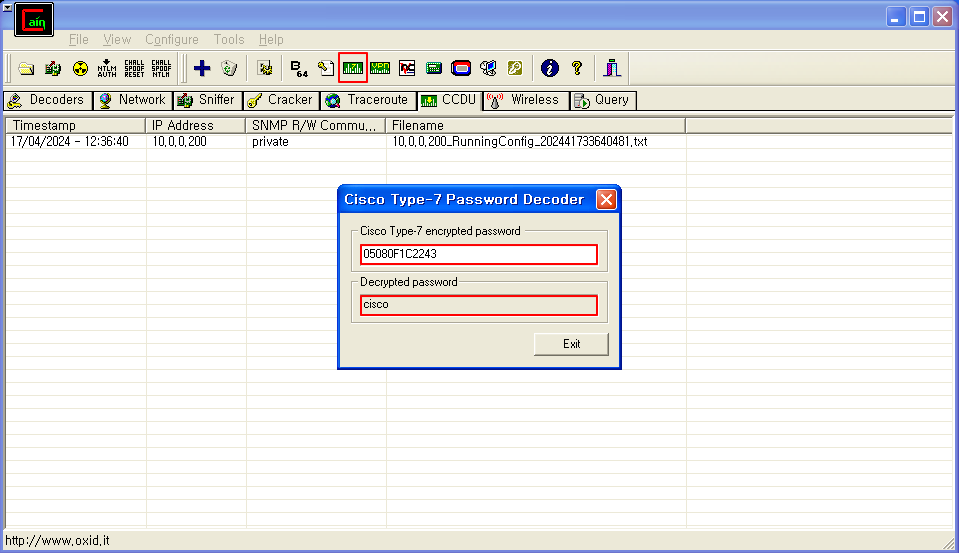The height and width of the screenshot is (553, 959).
Task: Switch to the Network tab
Action: [133, 100]
